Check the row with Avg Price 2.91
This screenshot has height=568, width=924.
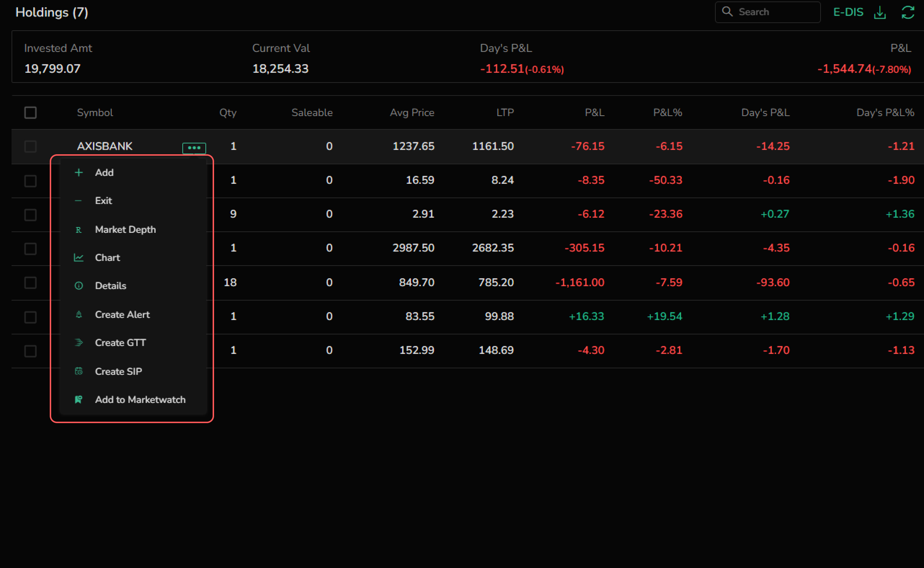coord(30,214)
